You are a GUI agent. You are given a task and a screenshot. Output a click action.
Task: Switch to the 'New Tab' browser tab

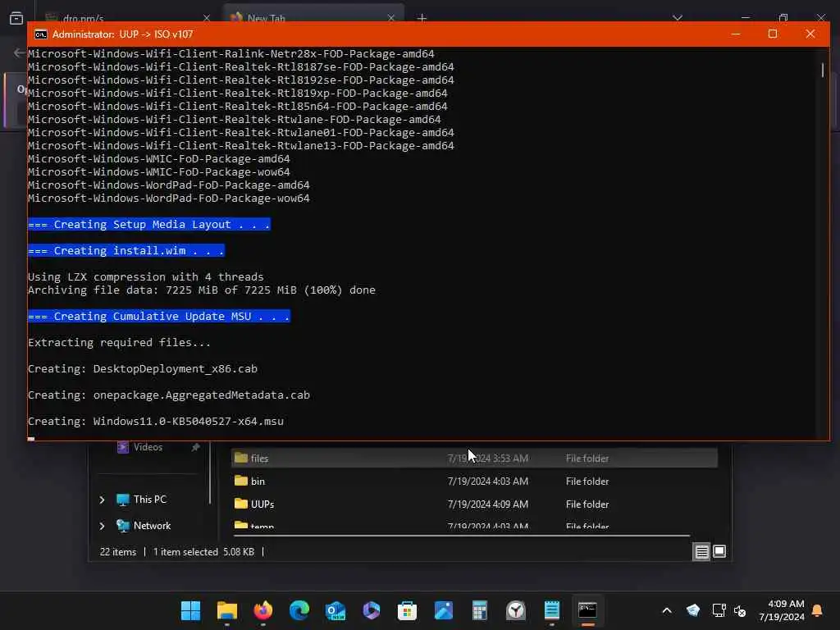coord(313,17)
